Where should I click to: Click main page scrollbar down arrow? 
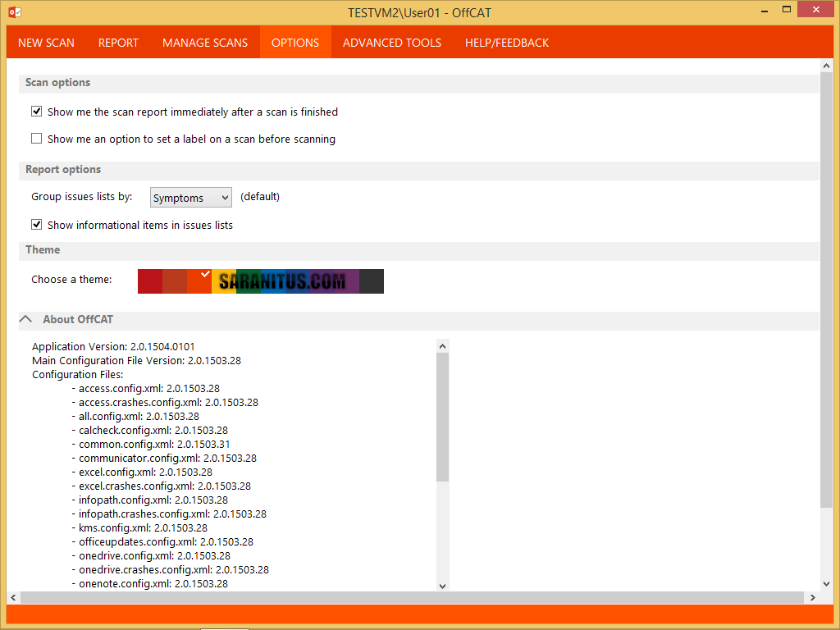[826, 584]
